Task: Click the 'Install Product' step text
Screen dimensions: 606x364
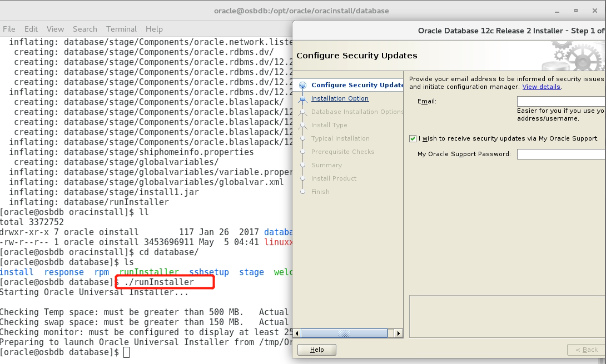Action: tap(334, 178)
